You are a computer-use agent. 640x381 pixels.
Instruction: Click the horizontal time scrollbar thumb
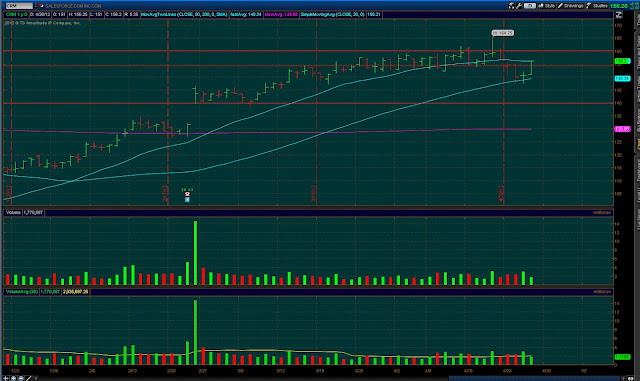535,378
